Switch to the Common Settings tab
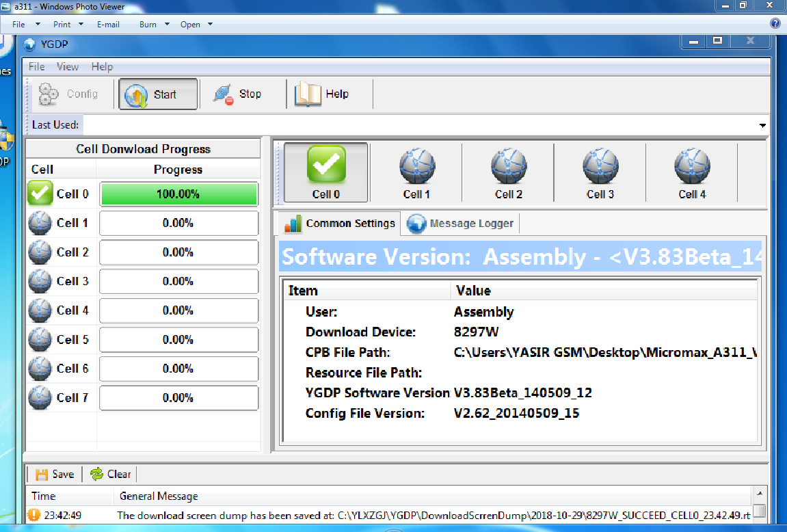Image resolution: width=787 pixels, height=532 pixels. pos(340,224)
